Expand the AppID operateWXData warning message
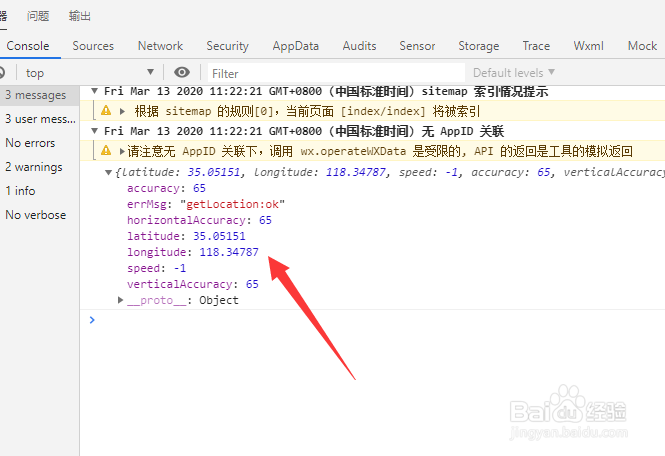 [x=122, y=151]
